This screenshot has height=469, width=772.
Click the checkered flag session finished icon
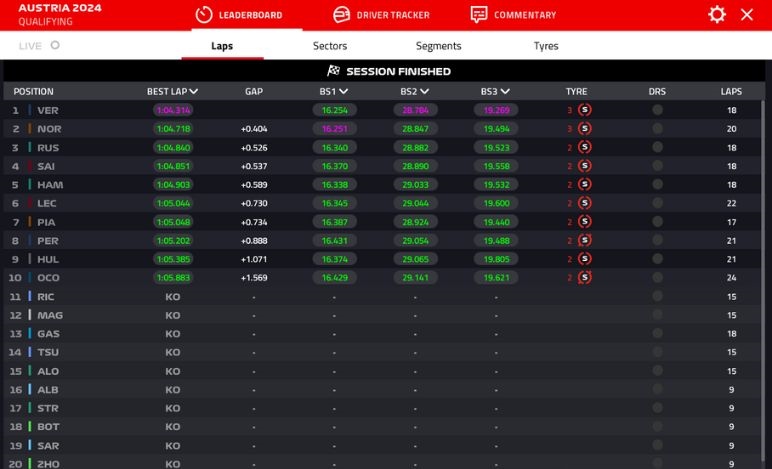334,71
